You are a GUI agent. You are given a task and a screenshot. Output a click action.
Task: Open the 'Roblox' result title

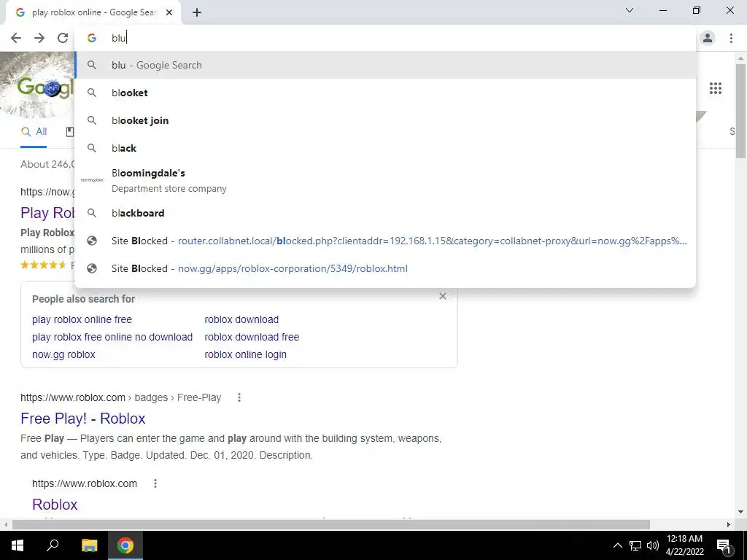pyautogui.click(x=55, y=505)
